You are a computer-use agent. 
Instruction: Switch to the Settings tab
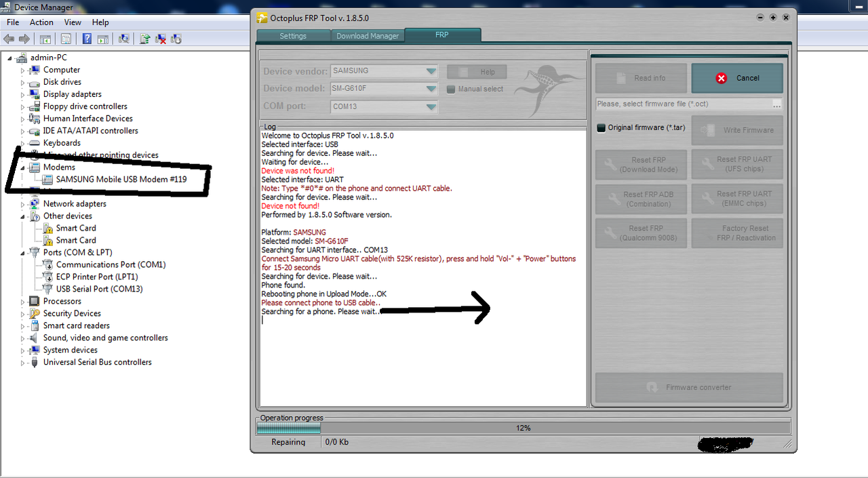point(293,36)
